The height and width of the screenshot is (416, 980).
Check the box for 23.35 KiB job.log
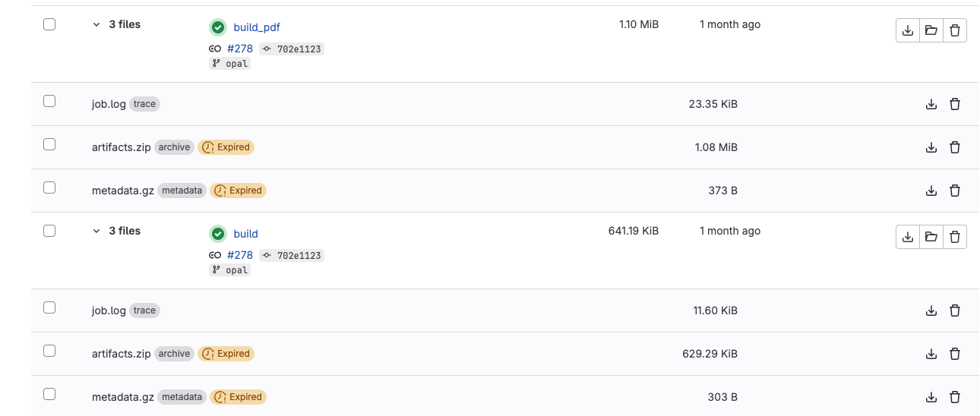tap(49, 101)
